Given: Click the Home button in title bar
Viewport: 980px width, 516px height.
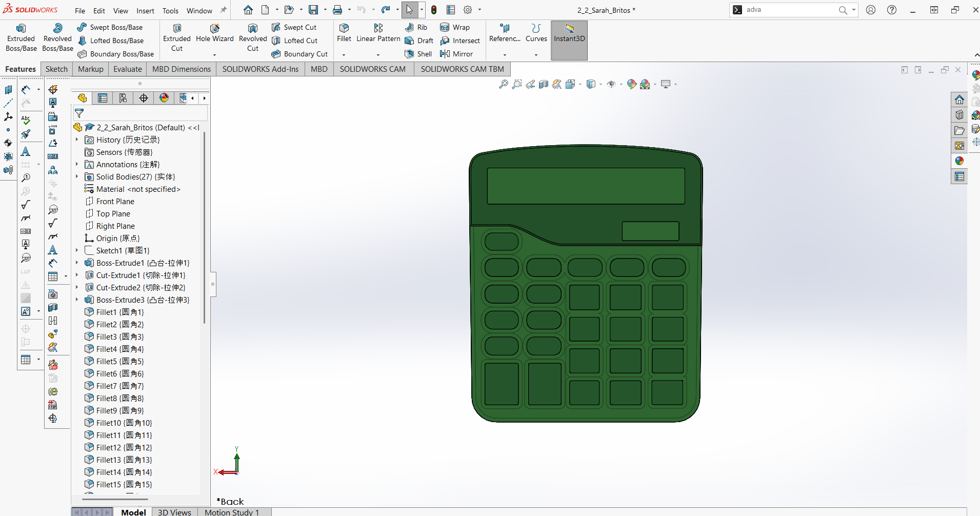Looking at the screenshot, I should (x=248, y=10).
